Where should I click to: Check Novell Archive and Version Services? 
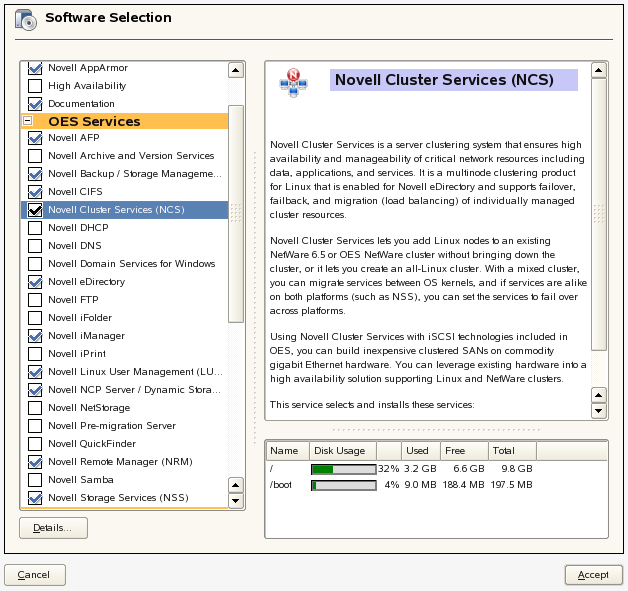[x=35, y=156]
